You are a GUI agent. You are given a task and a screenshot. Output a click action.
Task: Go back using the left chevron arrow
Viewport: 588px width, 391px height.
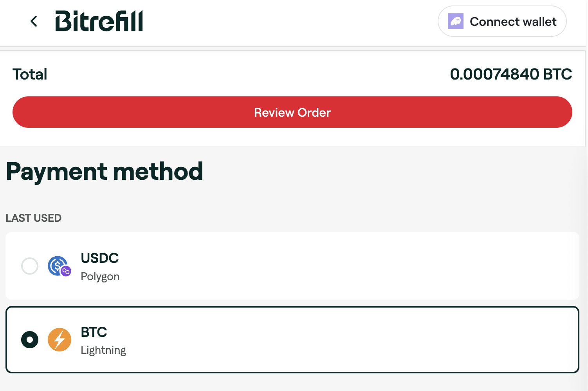(x=34, y=21)
